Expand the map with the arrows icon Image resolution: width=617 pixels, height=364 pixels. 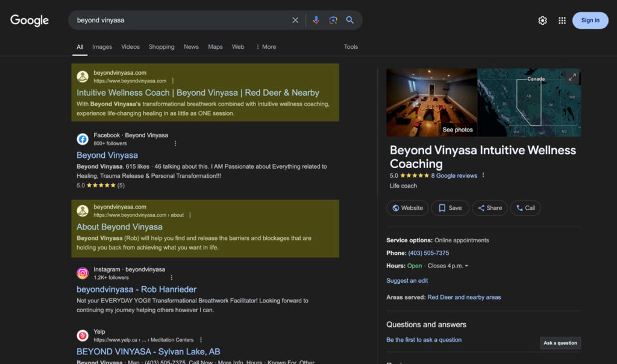(572, 77)
